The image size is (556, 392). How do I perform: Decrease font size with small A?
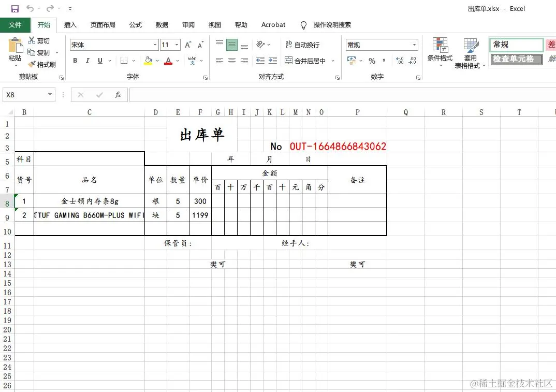(201, 45)
